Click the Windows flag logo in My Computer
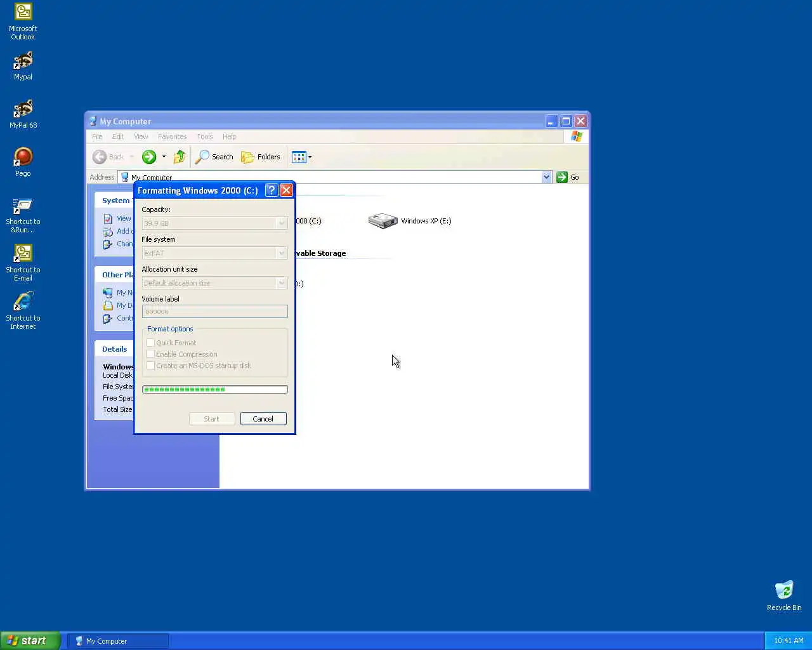Image resolution: width=812 pixels, height=650 pixels. click(577, 136)
